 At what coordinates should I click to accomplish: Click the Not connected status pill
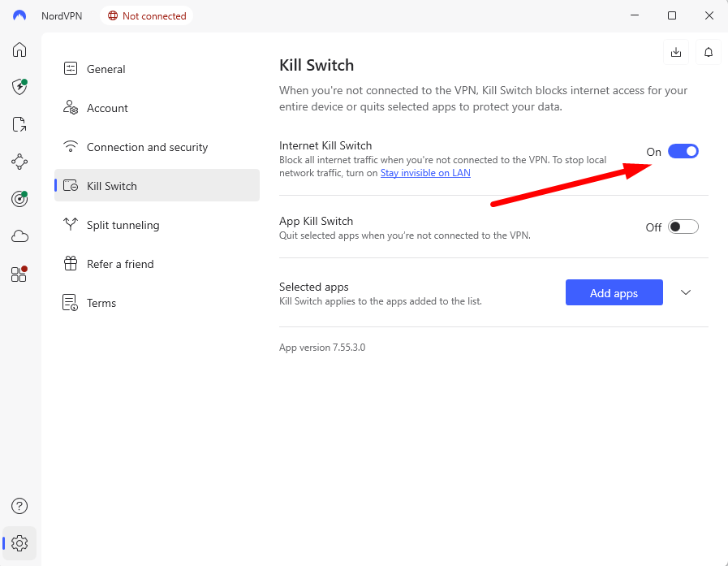[146, 15]
